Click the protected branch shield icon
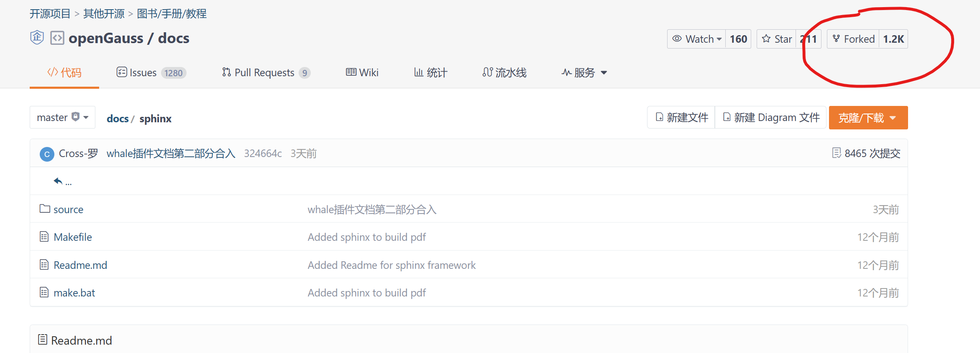The image size is (980, 353). pos(75,116)
